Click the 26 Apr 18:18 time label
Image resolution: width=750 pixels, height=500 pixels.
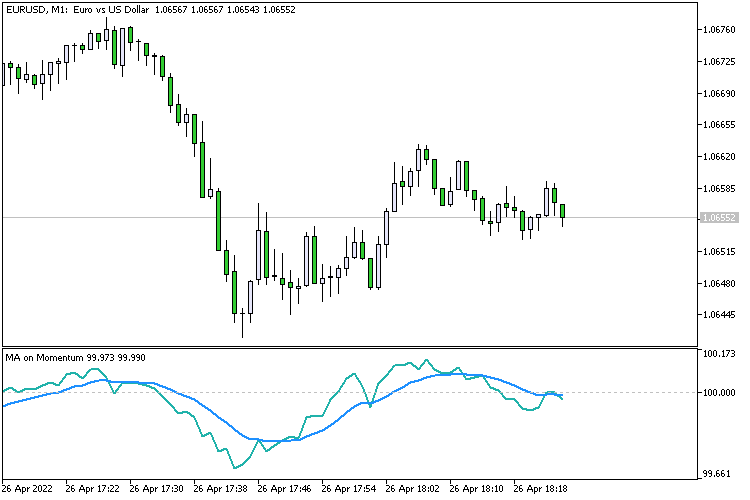(x=540, y=489)
